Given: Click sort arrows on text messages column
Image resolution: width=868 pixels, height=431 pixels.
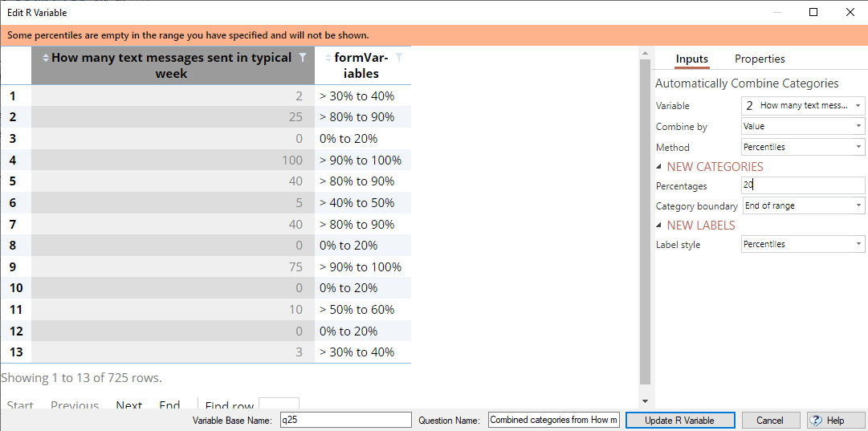Looking at the screenshot, I should [x=46, y=58].
